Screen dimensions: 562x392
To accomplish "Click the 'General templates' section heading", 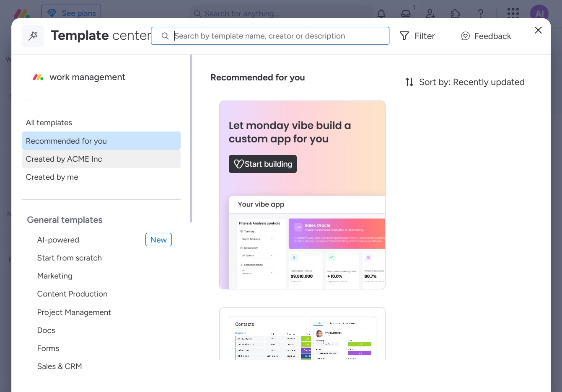I will point(65,220).
